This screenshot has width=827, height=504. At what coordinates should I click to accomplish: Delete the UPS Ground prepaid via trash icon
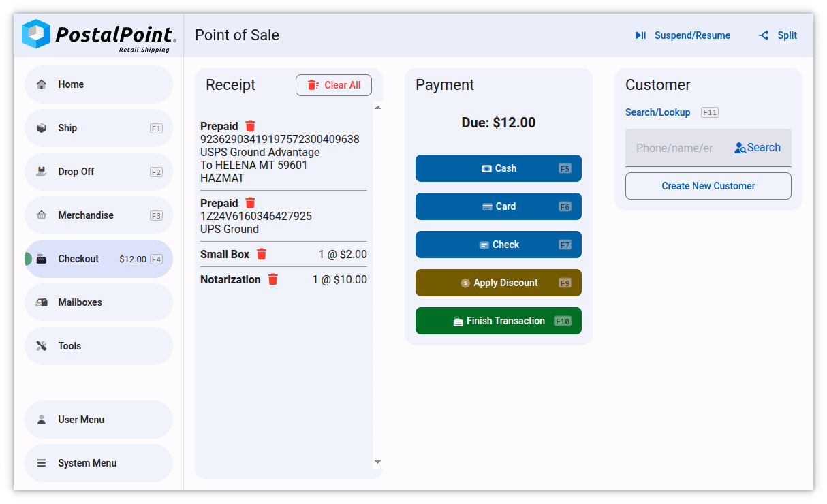[250, 203]
